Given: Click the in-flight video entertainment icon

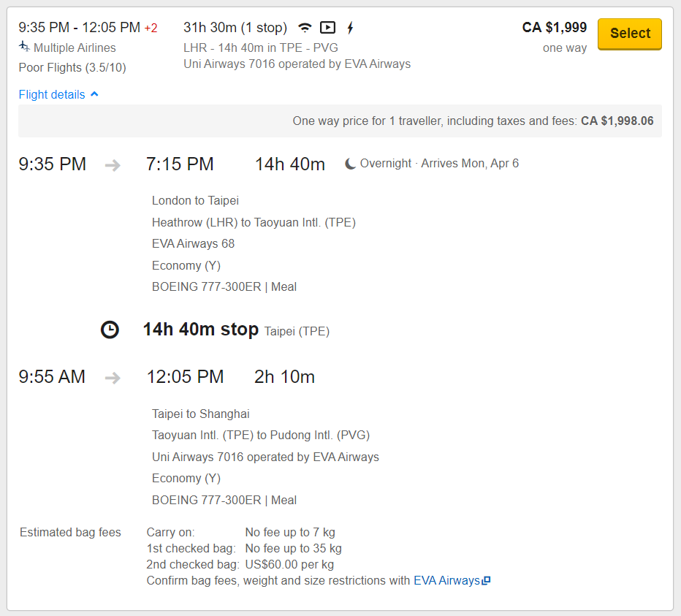Looking at the screenshot, I should coord(327,28).
